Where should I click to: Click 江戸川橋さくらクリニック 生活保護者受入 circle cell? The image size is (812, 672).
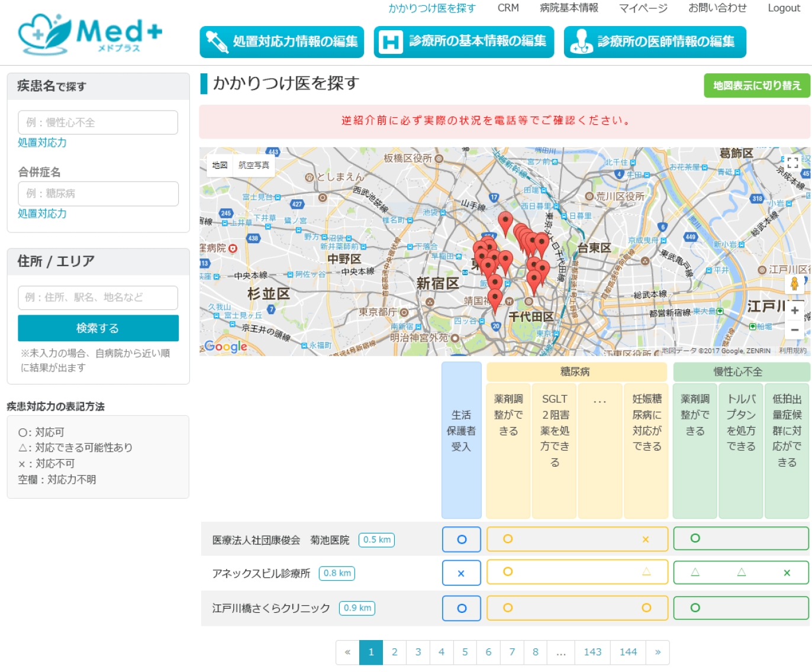coord(462,608)
